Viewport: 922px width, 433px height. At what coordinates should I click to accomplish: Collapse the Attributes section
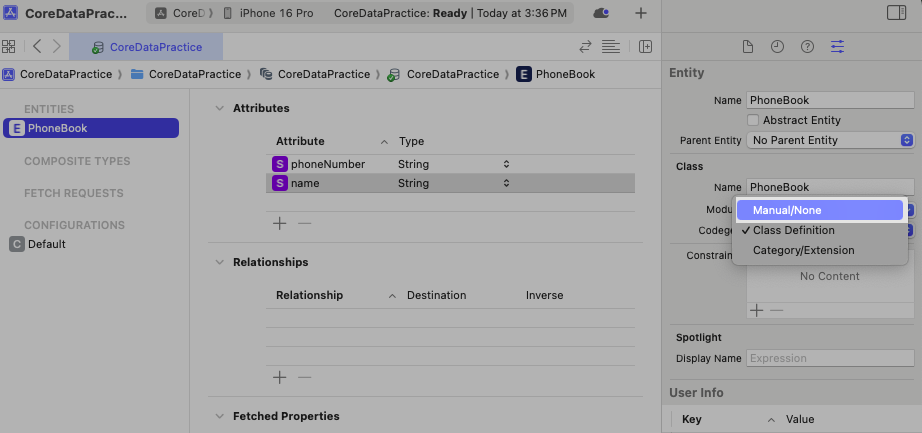[x=219, y=108]
